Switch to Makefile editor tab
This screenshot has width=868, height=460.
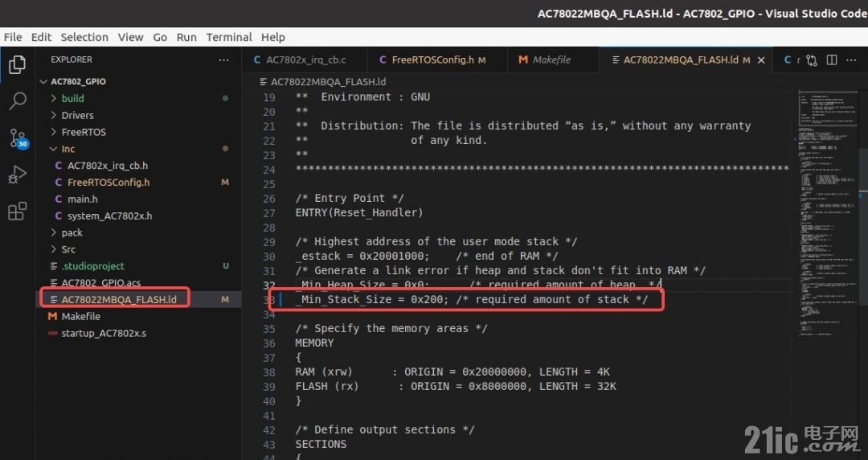552,60
